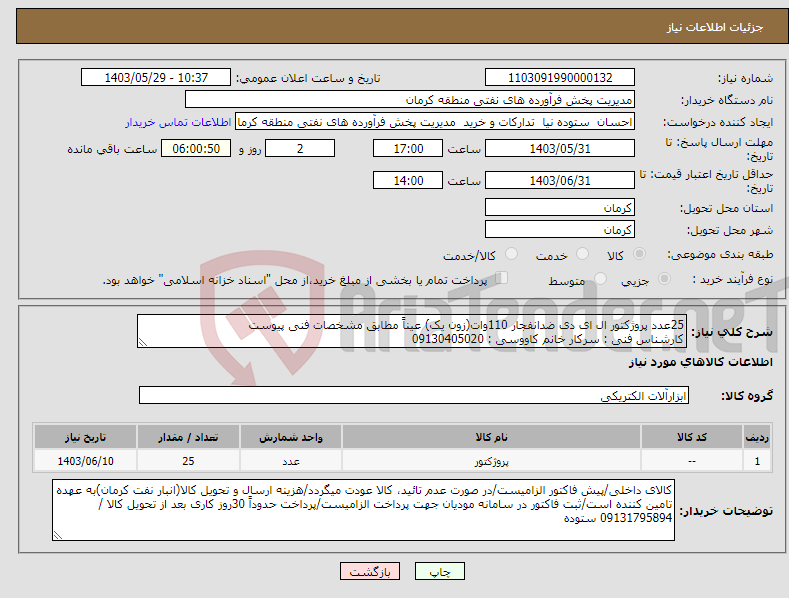
Task: Click the unit cell عدد
Action: 291,461
